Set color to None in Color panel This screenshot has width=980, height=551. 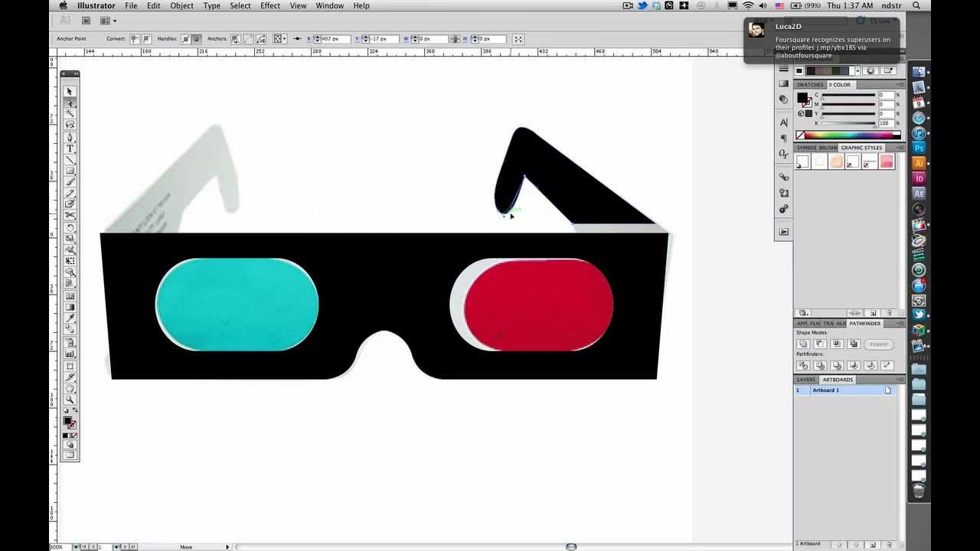click(800, 135)
